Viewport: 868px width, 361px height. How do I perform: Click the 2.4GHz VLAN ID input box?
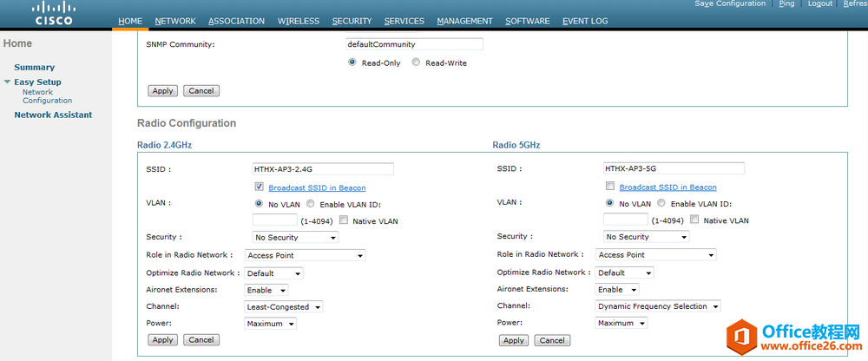274,220
